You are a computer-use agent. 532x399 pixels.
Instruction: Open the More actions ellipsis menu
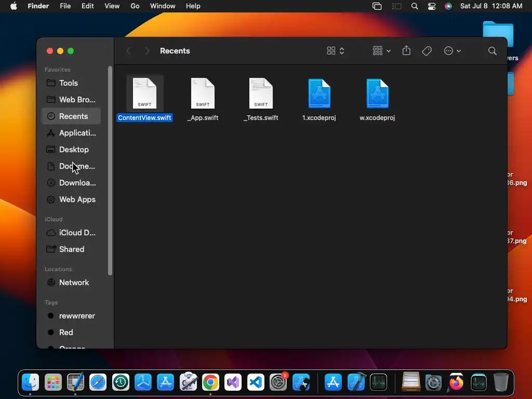[453, 51]
